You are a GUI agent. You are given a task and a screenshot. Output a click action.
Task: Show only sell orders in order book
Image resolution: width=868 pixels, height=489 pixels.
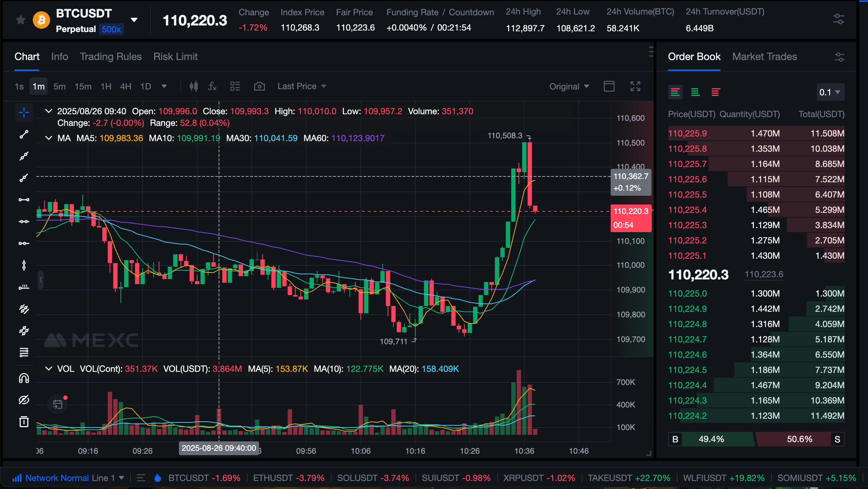[x=715, y=92]
